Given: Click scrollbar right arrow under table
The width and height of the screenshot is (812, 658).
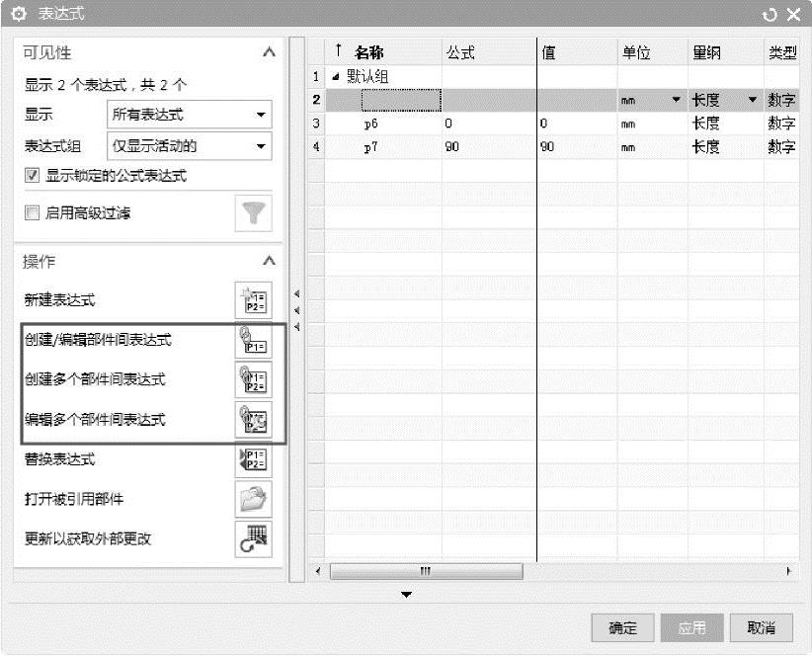Looking at the screenshot, I should [788, 571].
